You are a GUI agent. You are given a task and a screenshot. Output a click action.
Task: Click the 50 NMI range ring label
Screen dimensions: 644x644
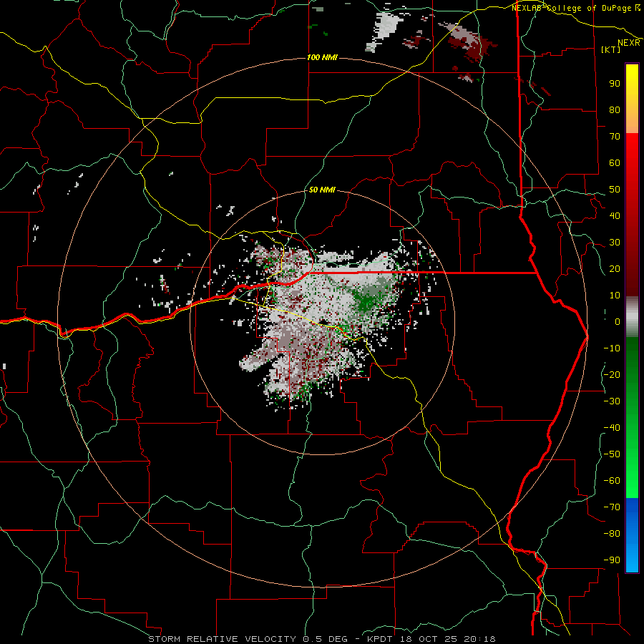click(322, 190)
